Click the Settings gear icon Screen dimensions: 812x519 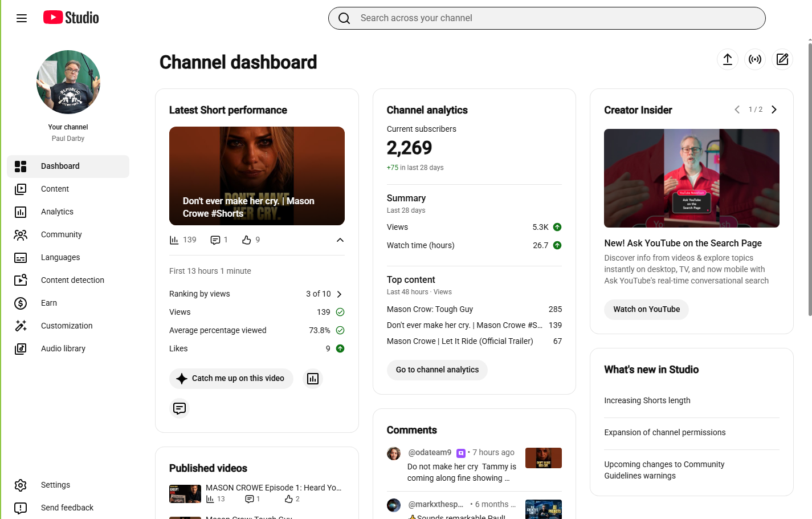(21, 485)
